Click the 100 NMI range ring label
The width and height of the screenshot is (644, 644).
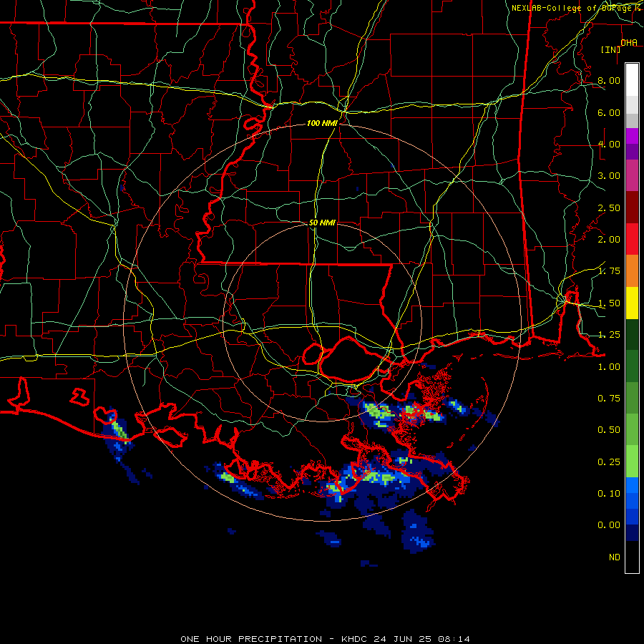(x=322, y=123)
